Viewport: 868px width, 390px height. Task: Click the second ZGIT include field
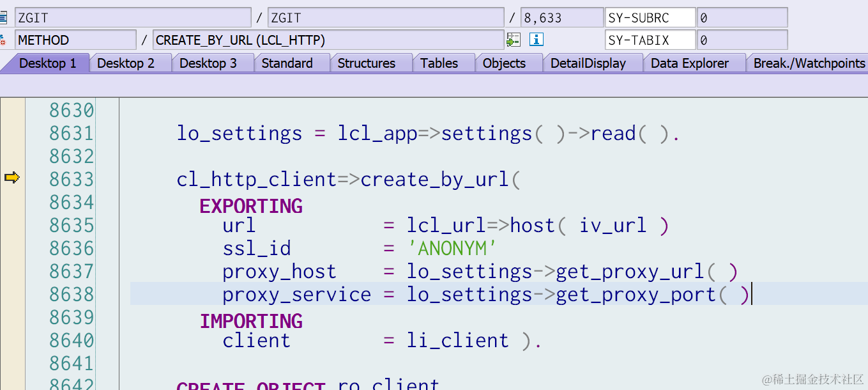(386, 17)
